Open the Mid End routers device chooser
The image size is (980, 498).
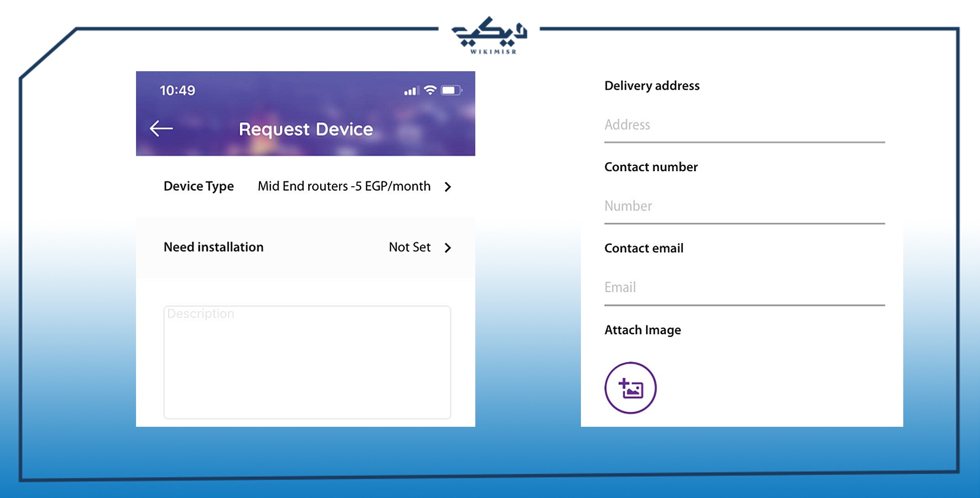coord(343,186)
